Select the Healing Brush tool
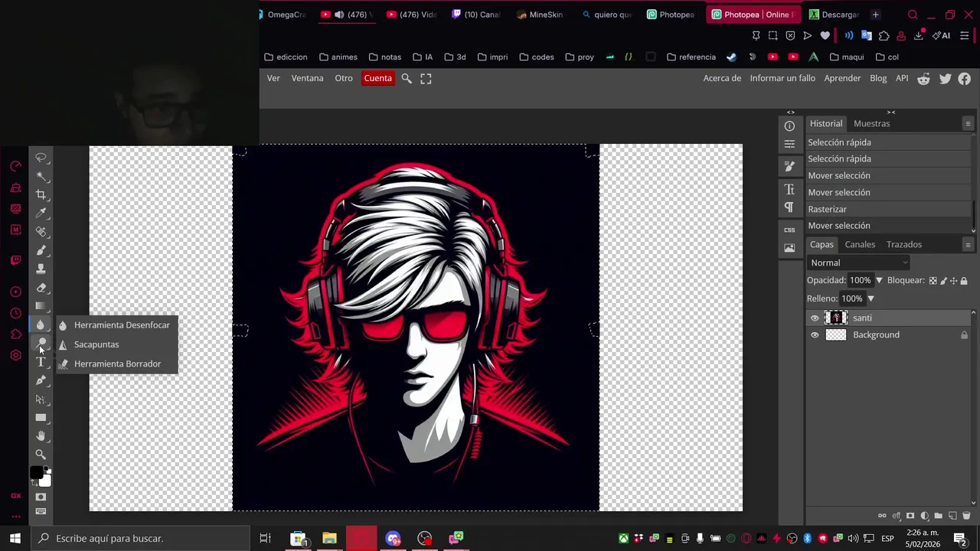Viewport: 980px width, 551px height. pos(41,231)
